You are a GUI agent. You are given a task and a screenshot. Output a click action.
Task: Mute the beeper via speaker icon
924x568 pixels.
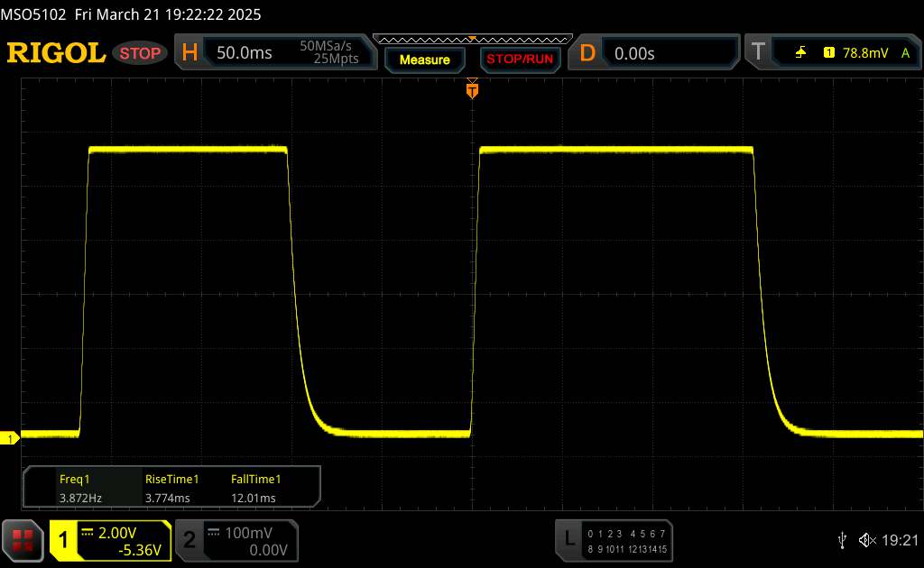pyautogui.click(x=867, y=539)
